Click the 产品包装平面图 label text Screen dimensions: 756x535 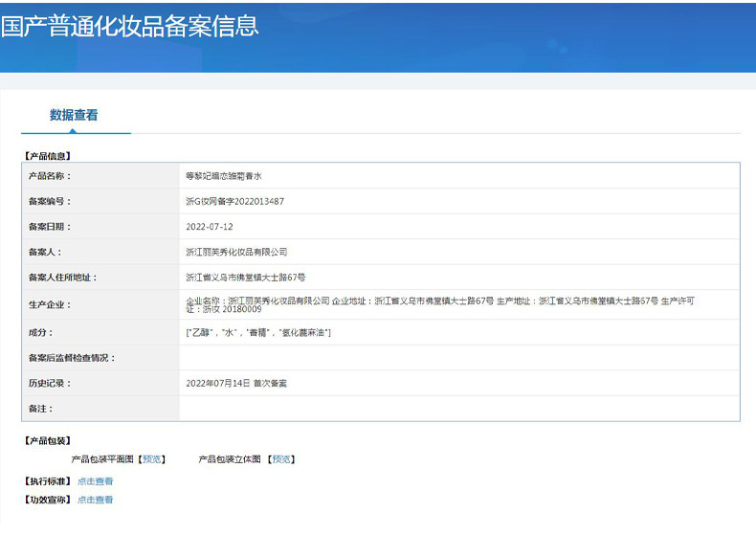click(x=102, y=459)
